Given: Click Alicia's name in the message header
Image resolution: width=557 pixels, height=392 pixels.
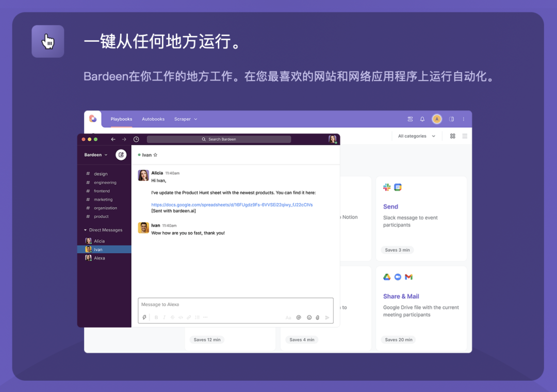Looking at the screenshot, I should point(157,173).
